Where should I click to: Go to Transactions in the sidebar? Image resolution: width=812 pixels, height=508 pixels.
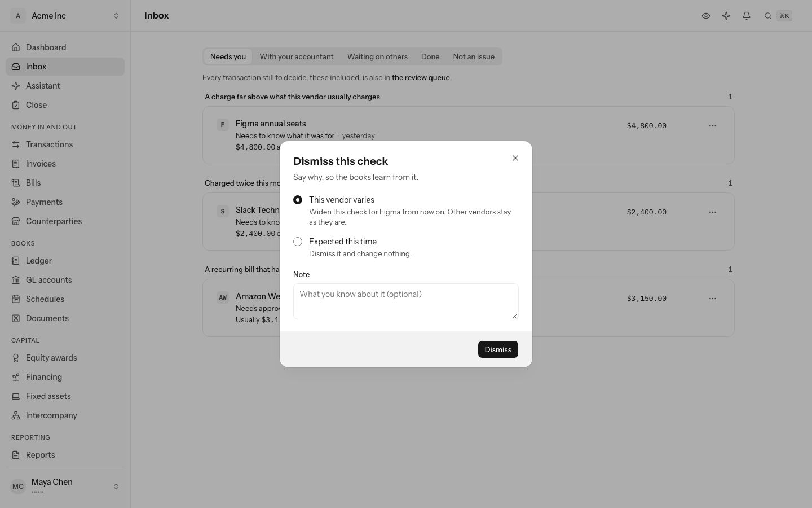coord(65,144)
